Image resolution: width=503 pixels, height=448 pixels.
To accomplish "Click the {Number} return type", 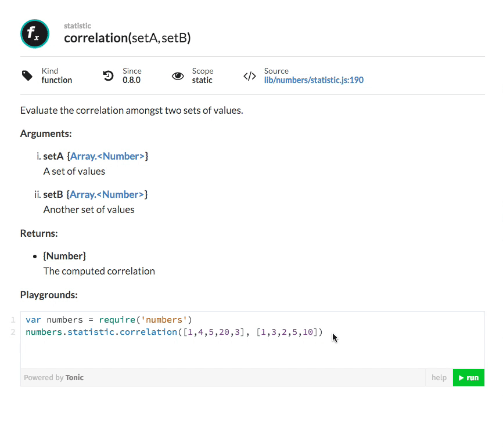I will [64, 256].
